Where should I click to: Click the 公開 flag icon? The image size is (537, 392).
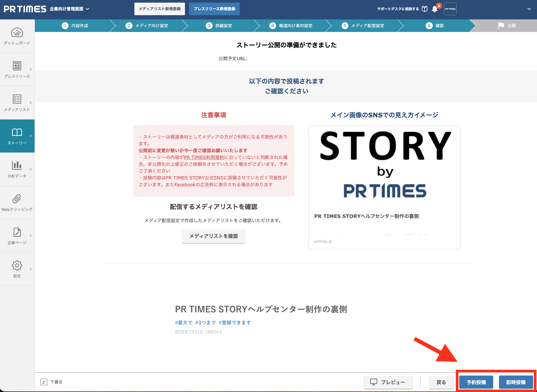[501, 26]
